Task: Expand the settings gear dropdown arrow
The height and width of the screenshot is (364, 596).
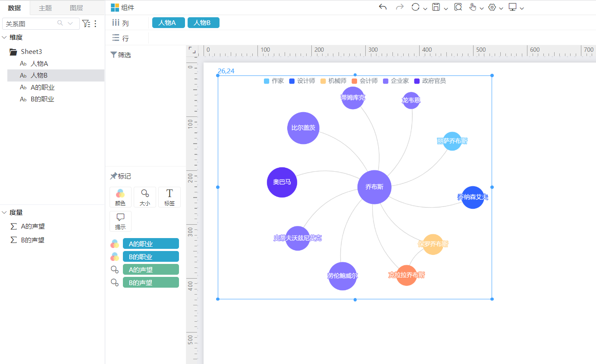Action: (x=501, y=8)
